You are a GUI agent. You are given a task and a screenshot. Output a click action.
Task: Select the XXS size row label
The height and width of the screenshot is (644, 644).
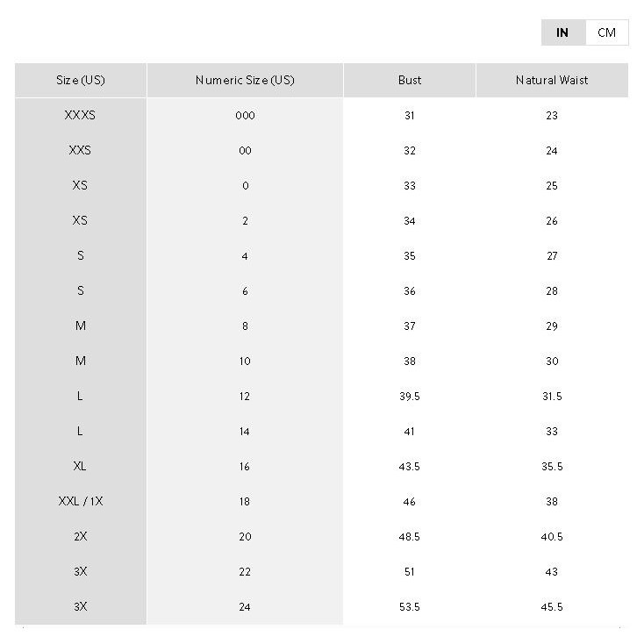pyautogui.click(x=81, y=150)
